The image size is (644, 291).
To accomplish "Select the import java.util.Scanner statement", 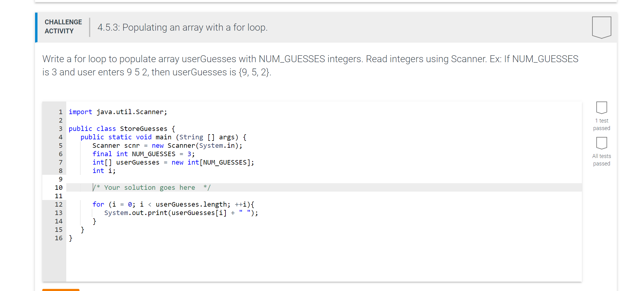I will click(x=118, y=112).
